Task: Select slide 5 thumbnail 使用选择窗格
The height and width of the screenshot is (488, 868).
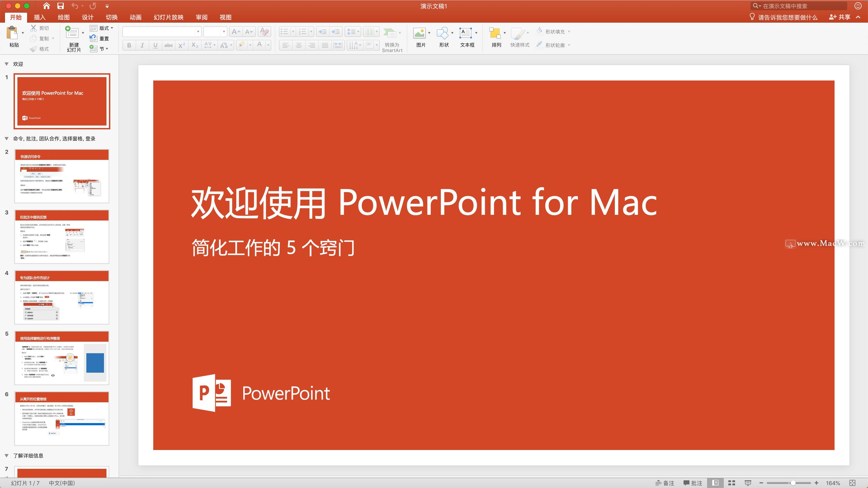Action: click(x=62, y=358)
